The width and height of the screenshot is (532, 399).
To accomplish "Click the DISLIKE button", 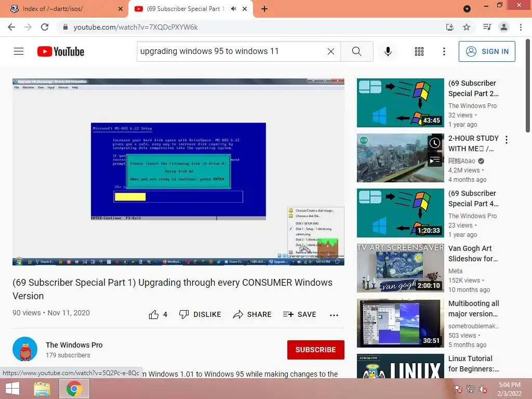I will click(200, 314).
